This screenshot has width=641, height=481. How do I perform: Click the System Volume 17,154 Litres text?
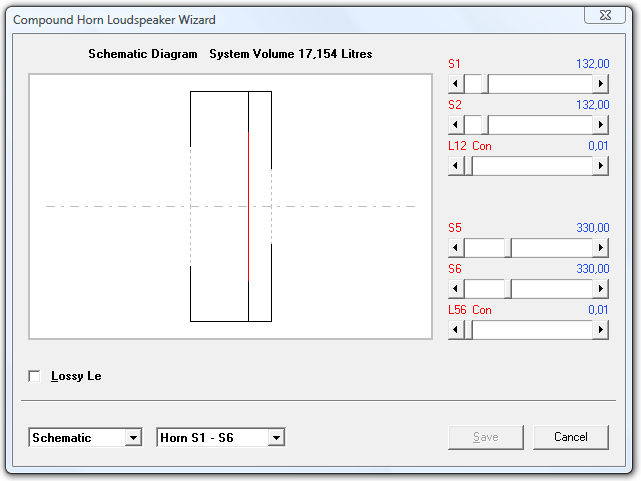[x=291, y=54]
